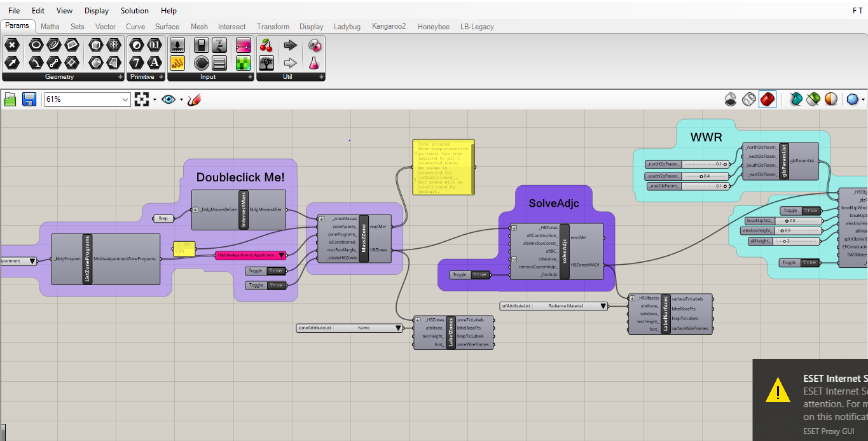Click the Brep parameter node
The height and width of the screenshot is (441, 868).
(x=163, y=219)
